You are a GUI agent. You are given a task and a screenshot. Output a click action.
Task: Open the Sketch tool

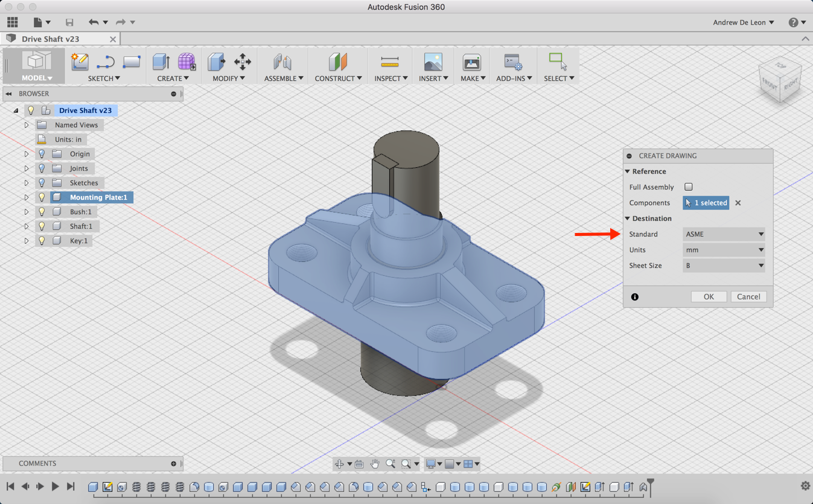[x=79, y=61]
